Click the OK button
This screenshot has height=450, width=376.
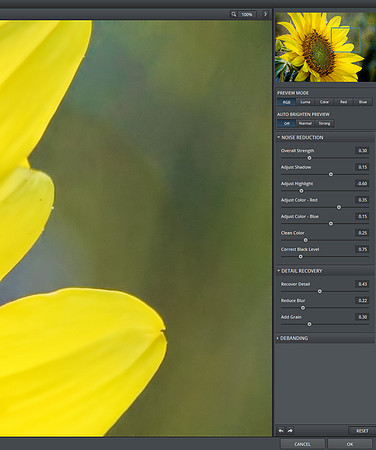(x=350, y=444)
